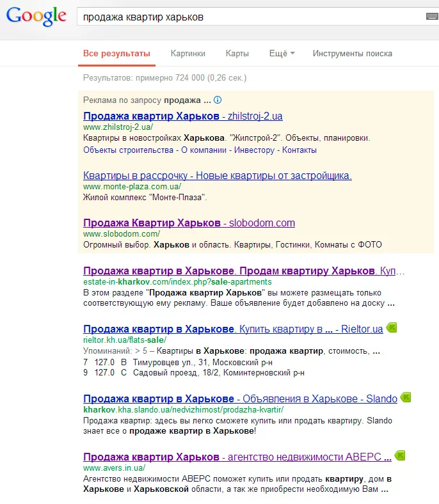Viewport: 439px width, 504px height.
Task: Open Rieltor.ua result 'Продажа квартир в Харькове. Купить квартиру'
Action: (233, 329)
